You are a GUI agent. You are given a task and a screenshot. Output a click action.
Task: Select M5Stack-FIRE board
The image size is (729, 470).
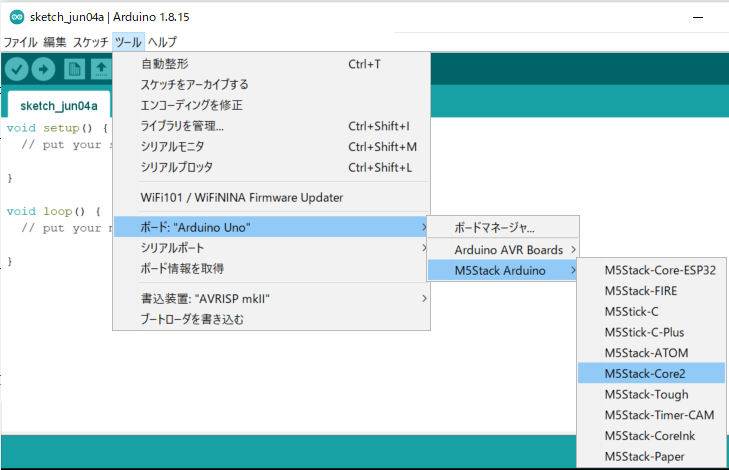(651, 291)
